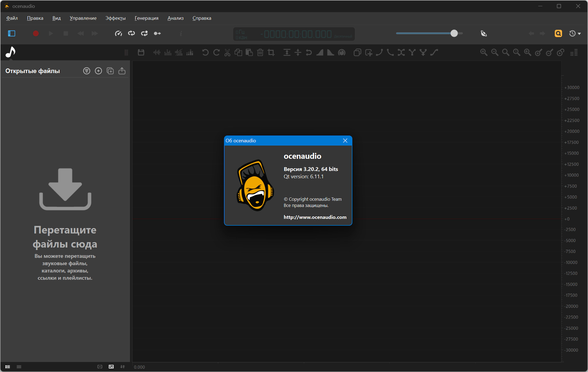Open the playback speed gauge control

(x=118, y=33)
